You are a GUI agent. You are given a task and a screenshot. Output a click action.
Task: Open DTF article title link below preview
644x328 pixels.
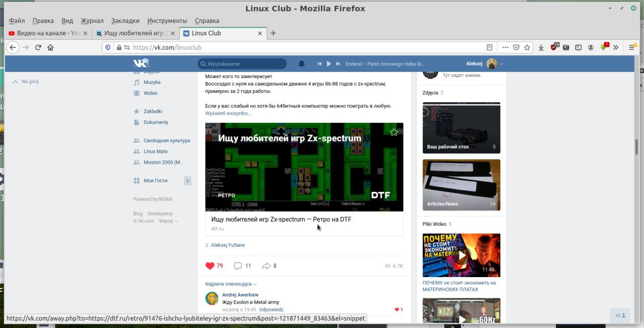[x=281, y=220]
